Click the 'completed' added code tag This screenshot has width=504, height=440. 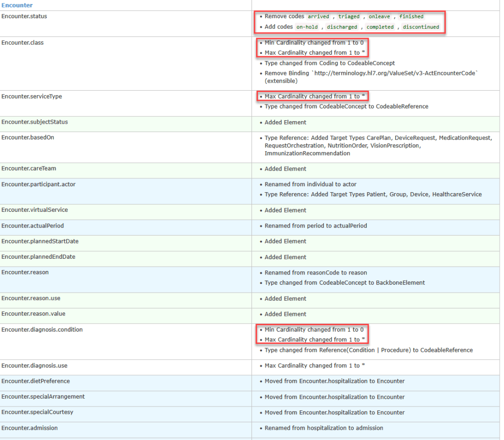coord(380,27)
